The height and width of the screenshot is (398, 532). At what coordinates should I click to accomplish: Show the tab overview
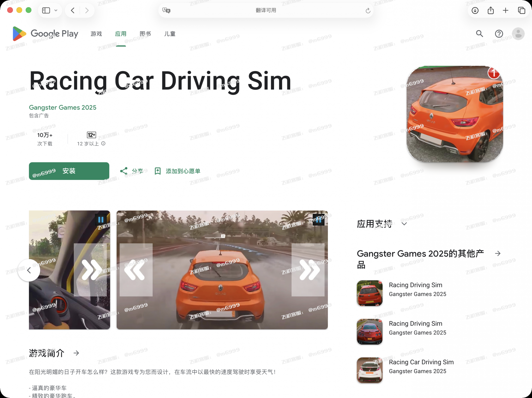(x=521, y=10)
